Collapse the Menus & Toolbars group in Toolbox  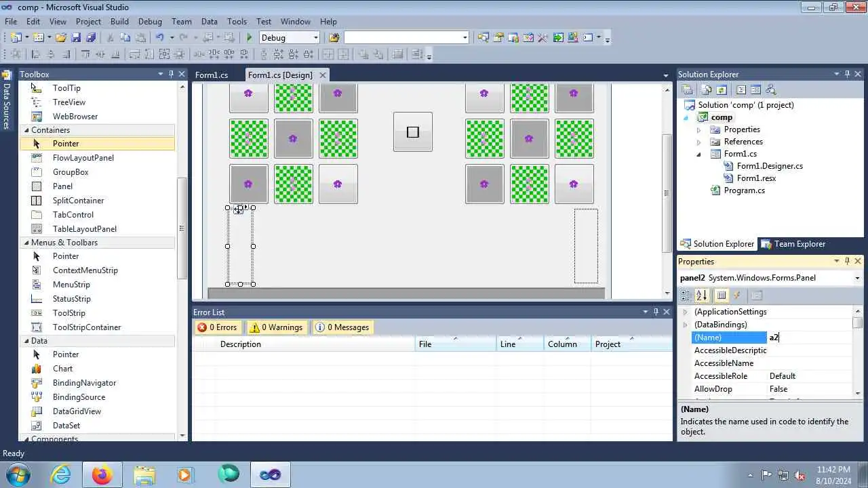click(x=26, y=243)
